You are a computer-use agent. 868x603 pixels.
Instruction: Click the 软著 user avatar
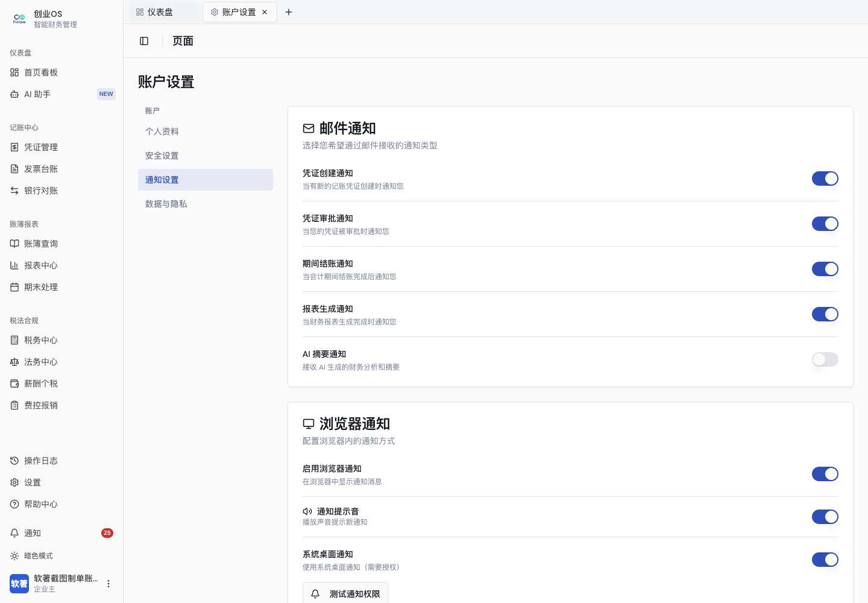19,584
